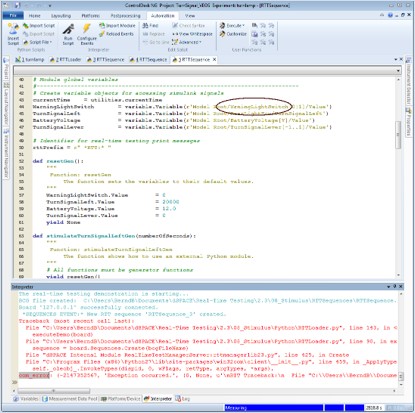Click the Run Script icon
The image size is (415, 413).
click(x=68, y=34)
